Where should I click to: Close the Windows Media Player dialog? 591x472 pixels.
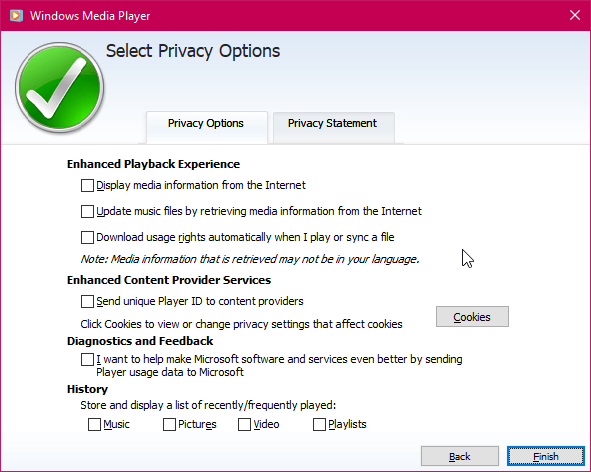(575, 15)
